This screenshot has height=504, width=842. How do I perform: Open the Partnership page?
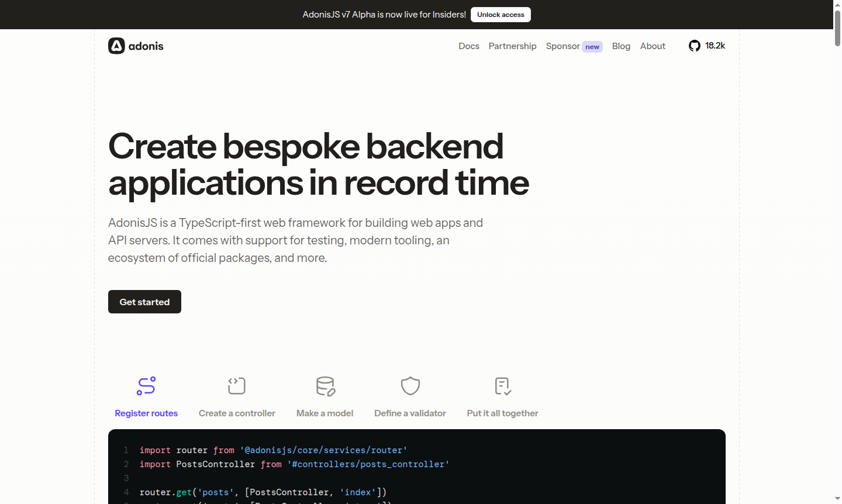(x=512, y=46)
